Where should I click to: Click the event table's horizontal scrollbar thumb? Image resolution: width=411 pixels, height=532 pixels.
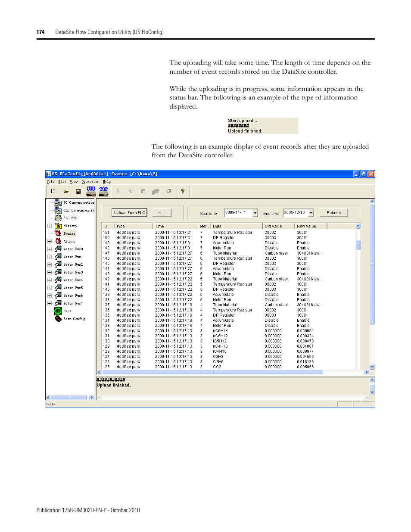pyautogui.click(x=212, y=372)
